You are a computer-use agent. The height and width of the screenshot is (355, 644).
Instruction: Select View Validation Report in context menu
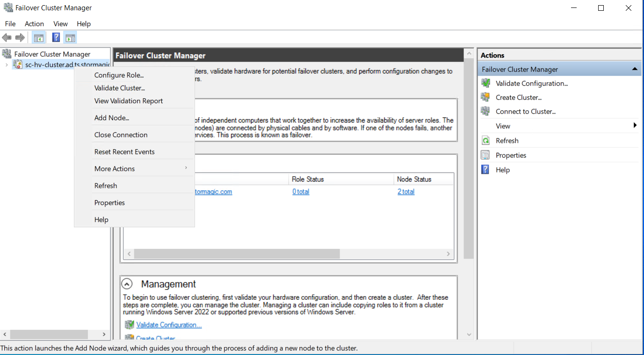click(134, 101)
